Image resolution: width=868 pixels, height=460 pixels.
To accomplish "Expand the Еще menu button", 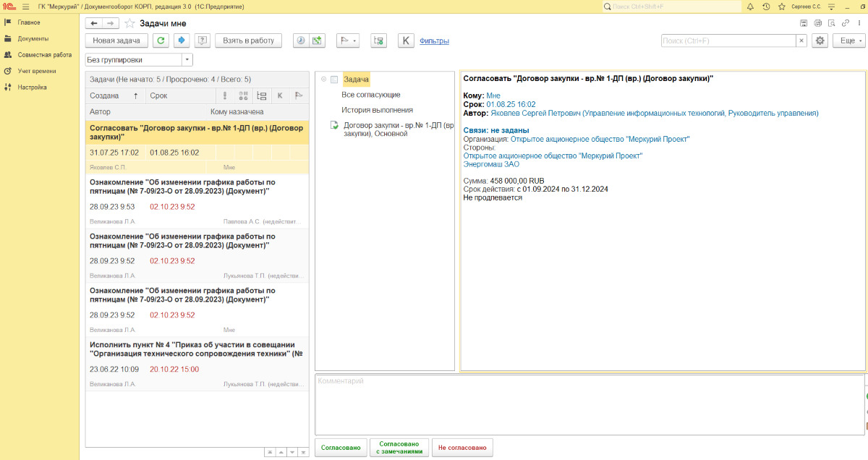I will tap(848, 41).
